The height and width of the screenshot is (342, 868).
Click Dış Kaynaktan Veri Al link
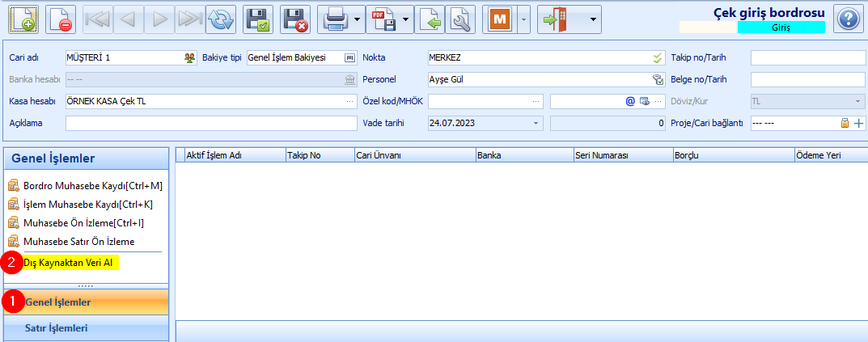68,263
